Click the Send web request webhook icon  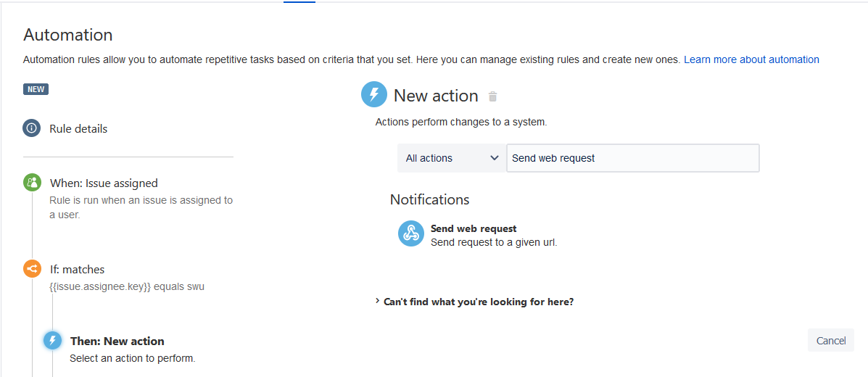point(411,234)
